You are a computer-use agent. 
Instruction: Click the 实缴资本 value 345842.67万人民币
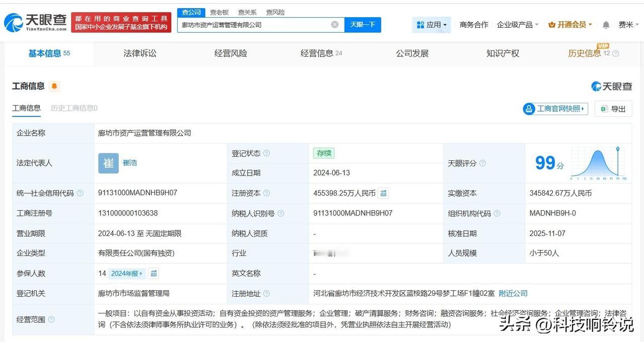tap(560, 193)
